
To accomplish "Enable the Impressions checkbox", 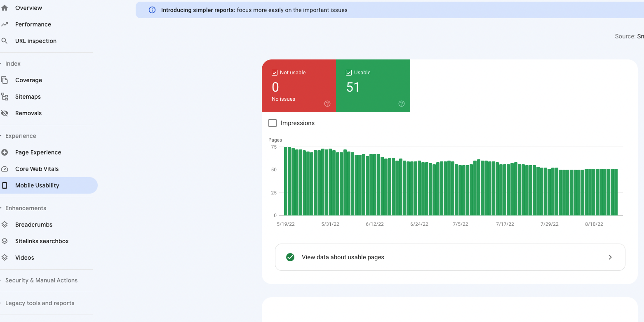I will [x=273, y=123].
